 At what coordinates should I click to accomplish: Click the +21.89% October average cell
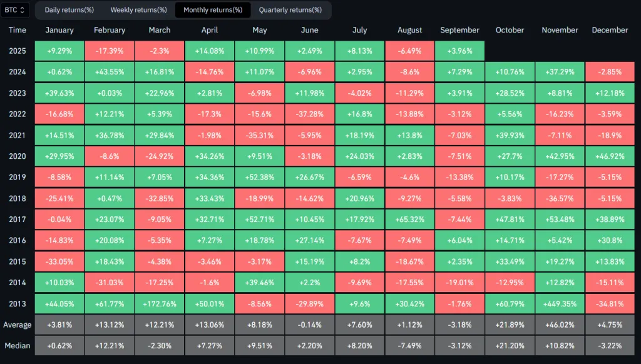510,325
